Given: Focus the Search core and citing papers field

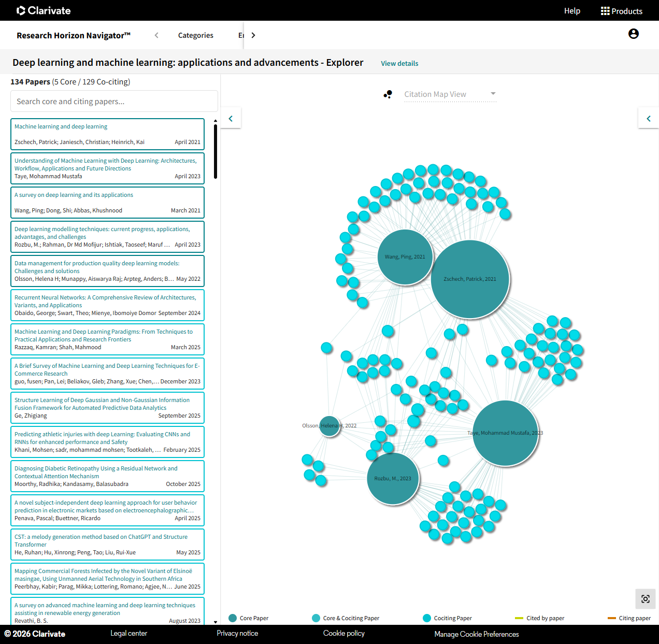Looking at the screenshot, I should pyautogui.click(x=114, y=101).
